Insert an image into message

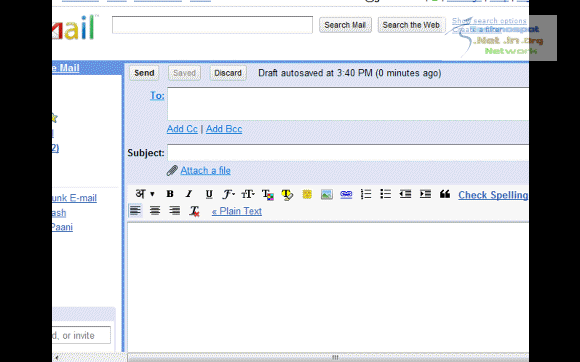(327, 194)
